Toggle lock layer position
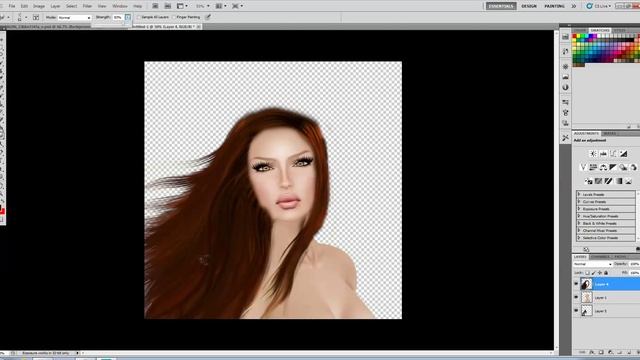The height and width of the screenshot is (360, 640). [x=600, y=273]
